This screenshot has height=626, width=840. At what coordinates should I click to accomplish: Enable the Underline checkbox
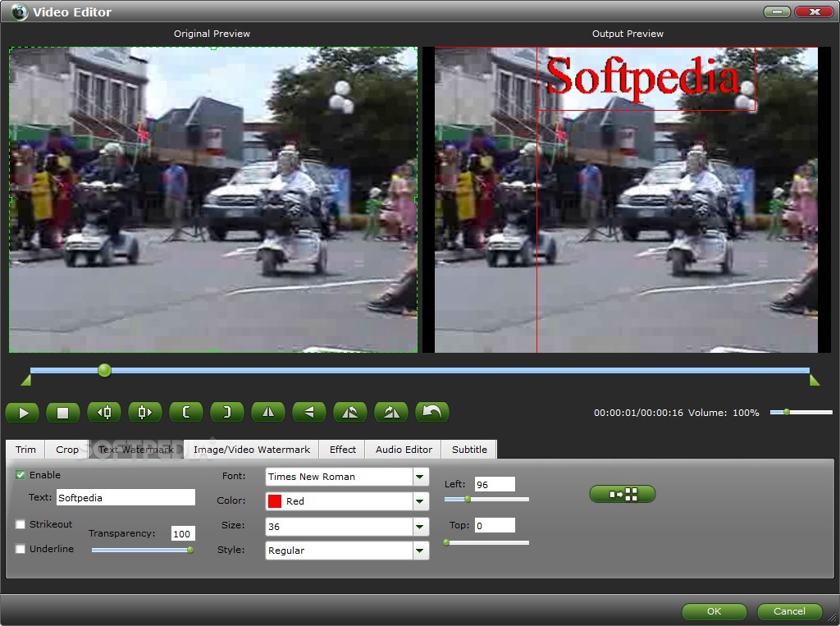(x=21, y=549)
